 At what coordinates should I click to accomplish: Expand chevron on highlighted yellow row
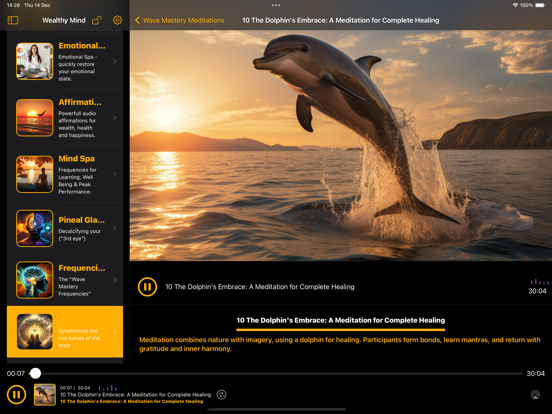point(115,332)
